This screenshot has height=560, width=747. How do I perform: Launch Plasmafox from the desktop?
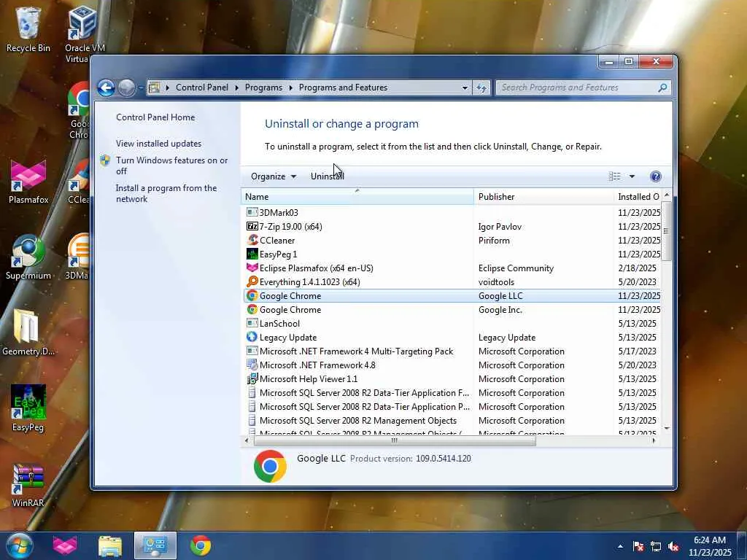pos(28,182)
